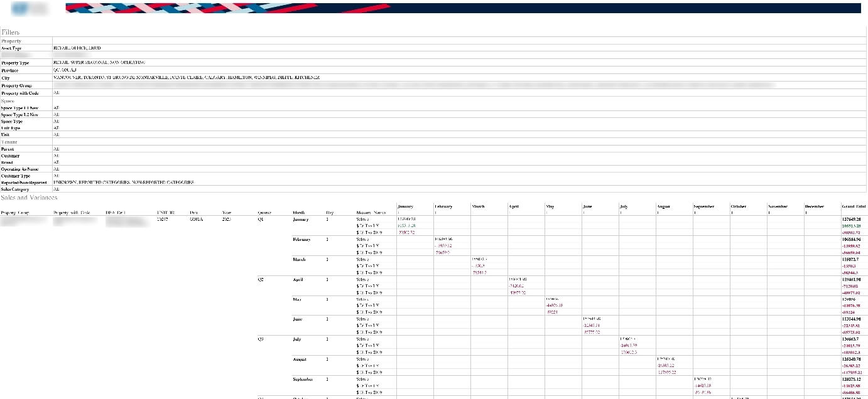Click the Brand filter label
The image size is (868, 399).
pyautogui.click(x=8, y=162)
